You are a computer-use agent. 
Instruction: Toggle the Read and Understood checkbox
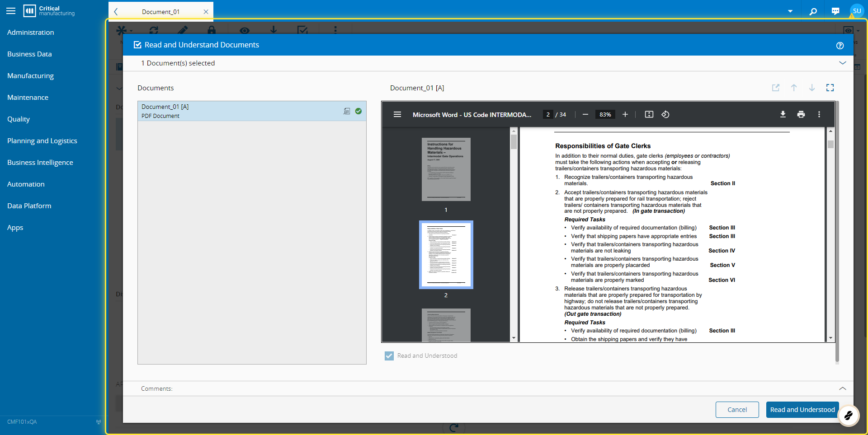pos(389,356)
